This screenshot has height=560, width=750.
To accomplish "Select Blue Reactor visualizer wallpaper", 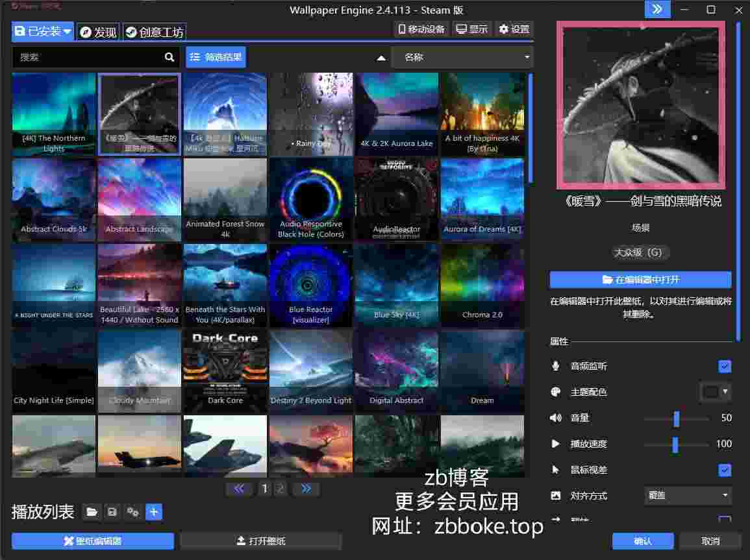I will tap(311, 286).
